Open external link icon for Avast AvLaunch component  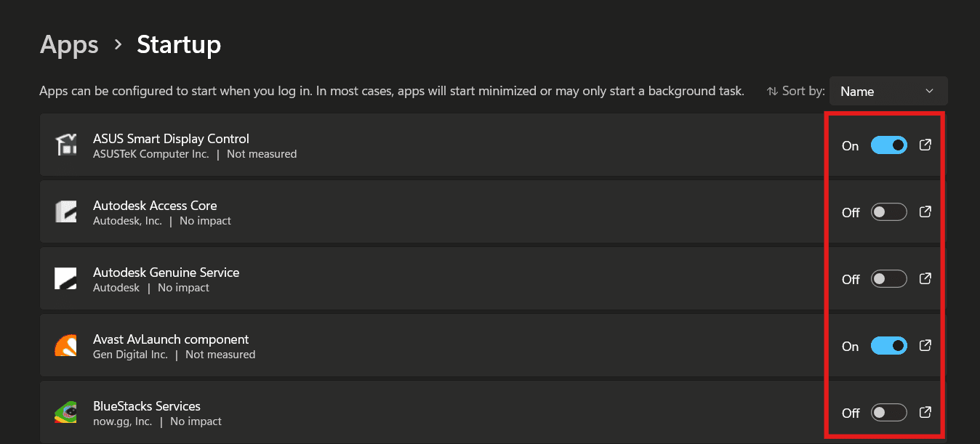tap(925, 345)
